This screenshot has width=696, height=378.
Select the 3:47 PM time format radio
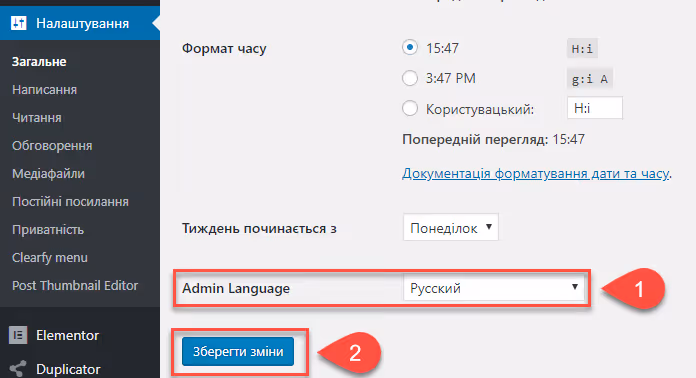coord(410,78)
